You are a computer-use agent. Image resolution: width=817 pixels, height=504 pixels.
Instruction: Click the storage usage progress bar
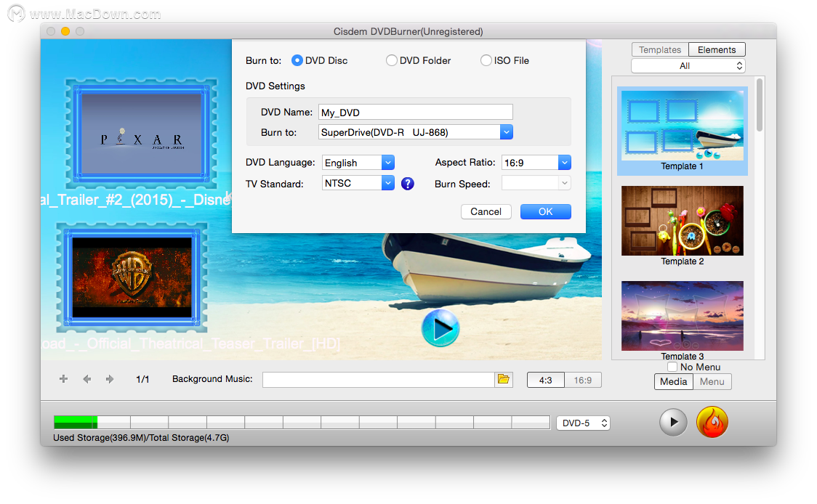(x=302, y=422)
